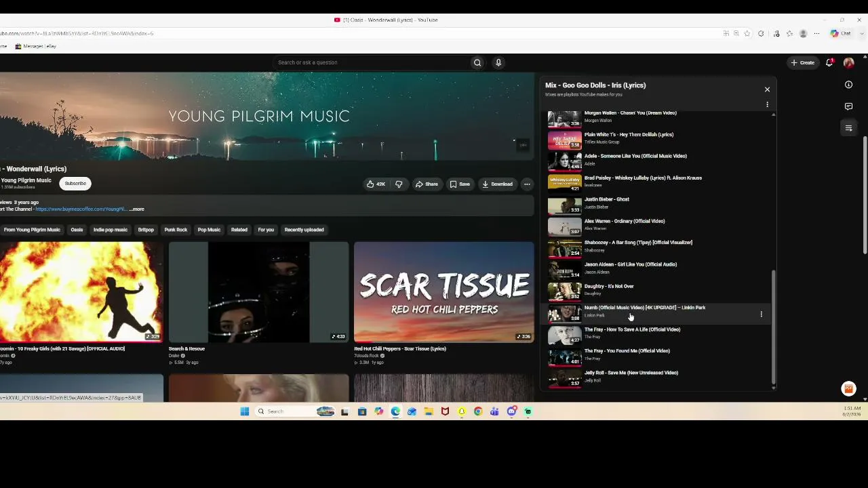Open the Mix playlist options menu

click(767, 104)
